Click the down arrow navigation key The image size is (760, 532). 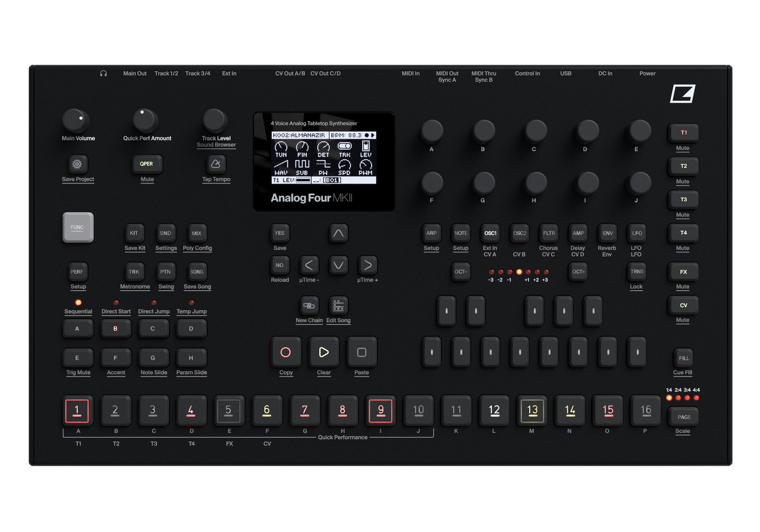[x=338, y=265]
